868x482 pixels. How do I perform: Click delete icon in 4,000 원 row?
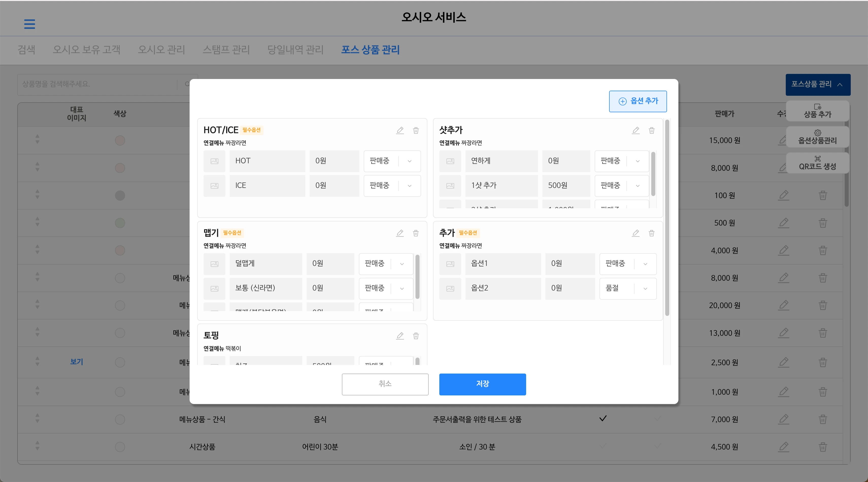(x=823, y=250)
